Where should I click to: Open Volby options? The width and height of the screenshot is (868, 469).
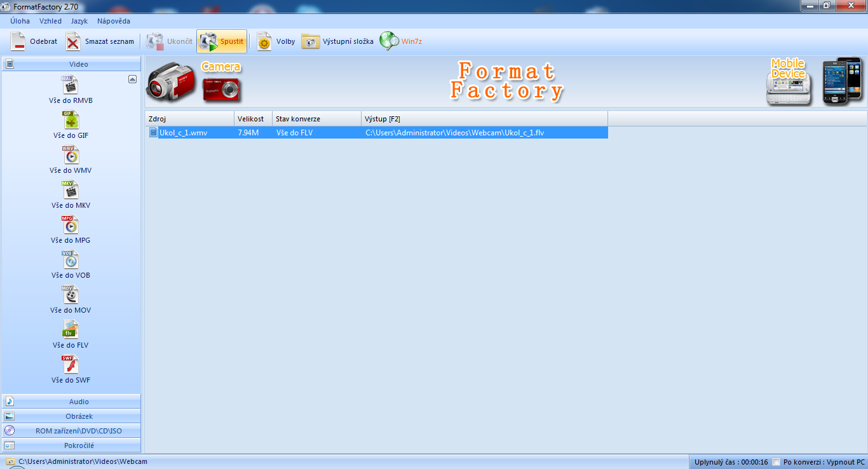click(x=276, y=41)
